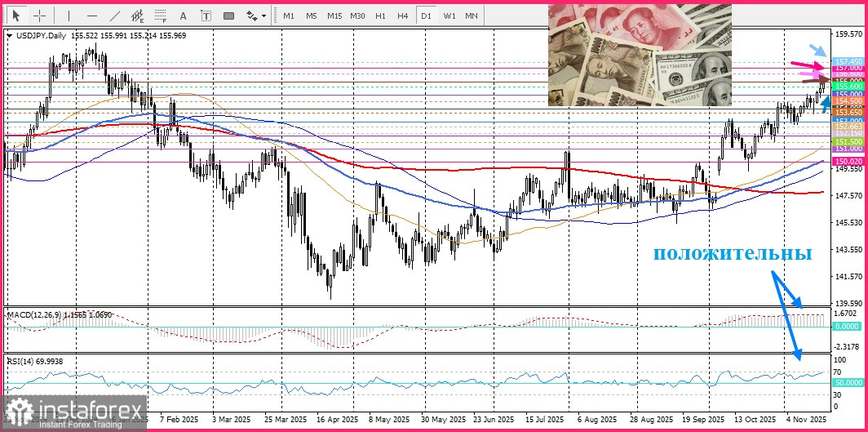The width and height of the screenshot is (868, 432).
Task: Select the 155.600 green price level tag
Action: tap(848, 86)
